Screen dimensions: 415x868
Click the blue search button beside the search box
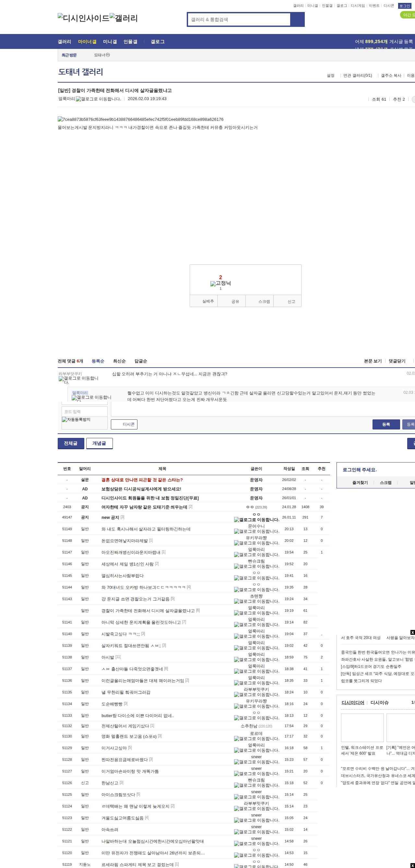click(297, 19)
